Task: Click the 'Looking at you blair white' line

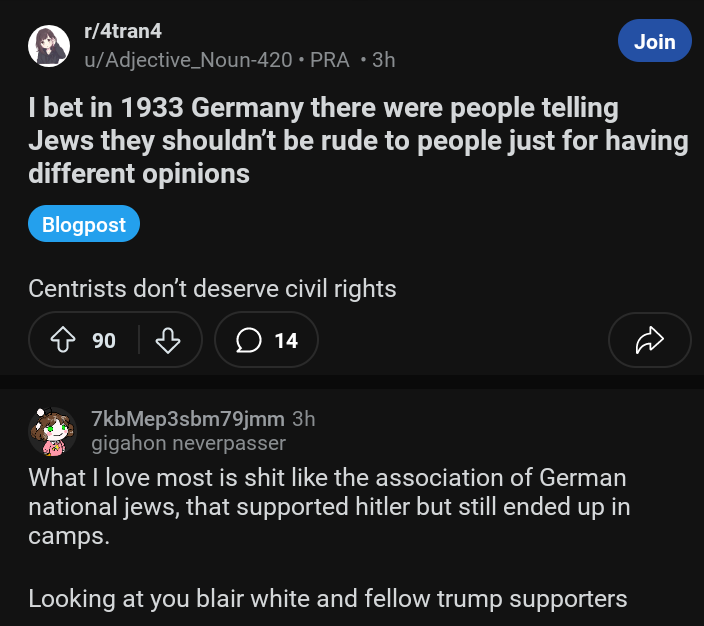Action: [327, 599]
